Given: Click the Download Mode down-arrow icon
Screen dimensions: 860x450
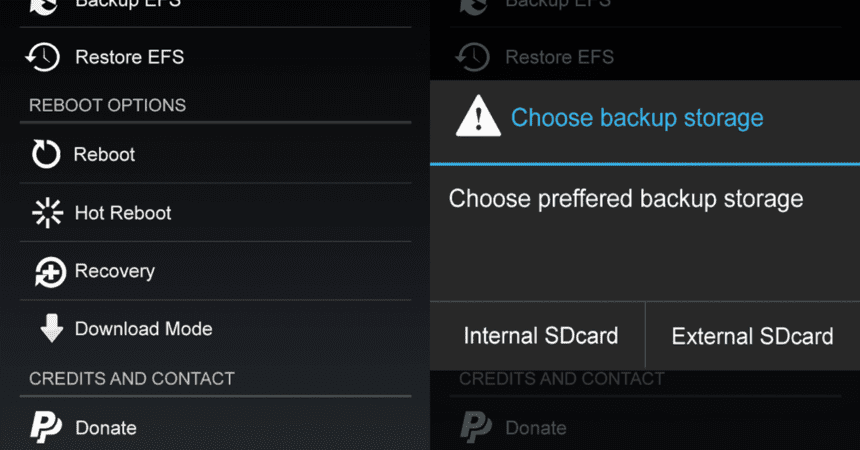Looking at the screenshot, I should point(50,329).
